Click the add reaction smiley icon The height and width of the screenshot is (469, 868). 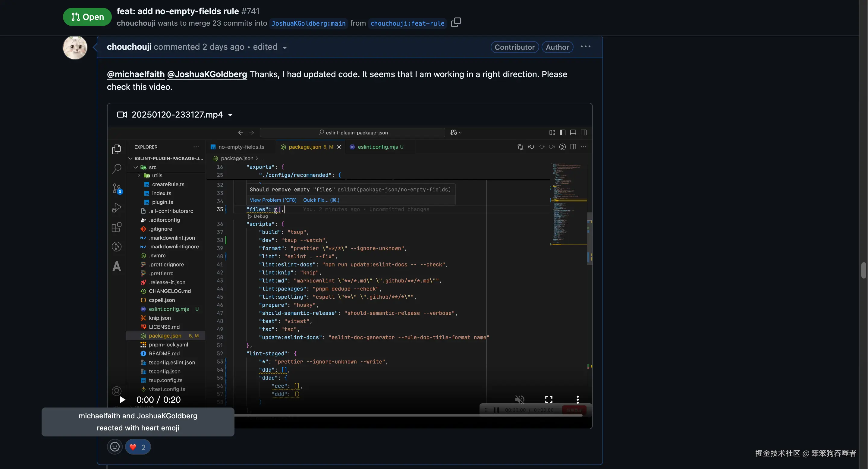pyautogui.click(x=115, y=447)
